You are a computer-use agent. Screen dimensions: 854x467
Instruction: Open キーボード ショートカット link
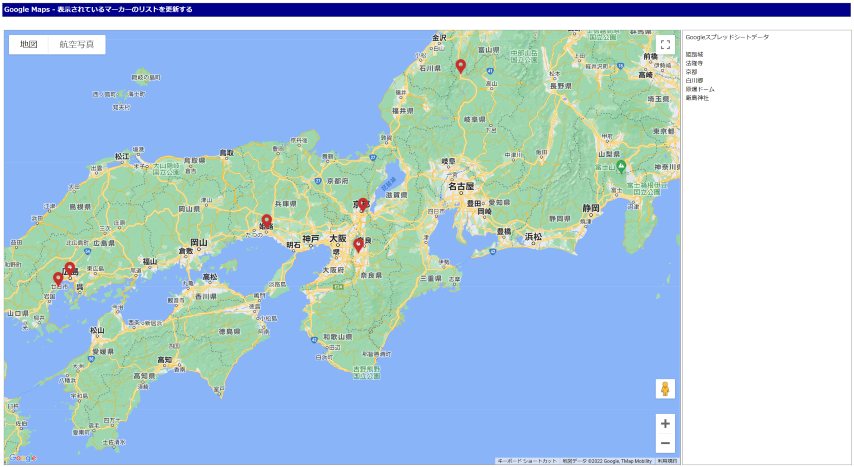(x=527, y=461)
